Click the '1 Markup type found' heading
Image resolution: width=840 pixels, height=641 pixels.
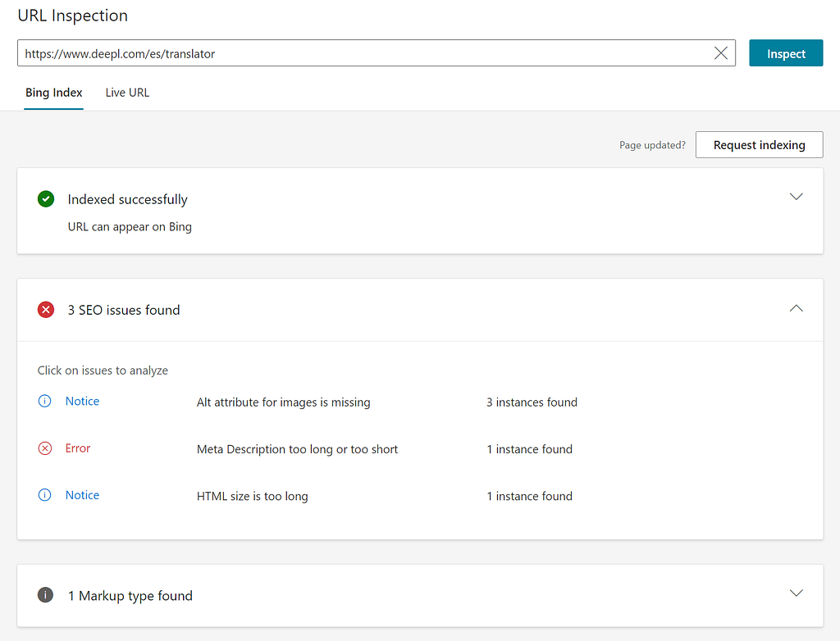pyautogui.click(x=130, y=595)
